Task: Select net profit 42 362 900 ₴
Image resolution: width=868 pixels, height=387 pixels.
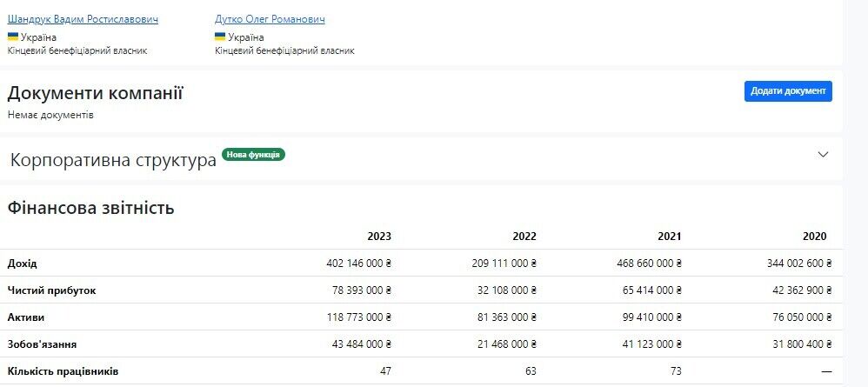Action: pyautogui.click(x=802, y=290)
